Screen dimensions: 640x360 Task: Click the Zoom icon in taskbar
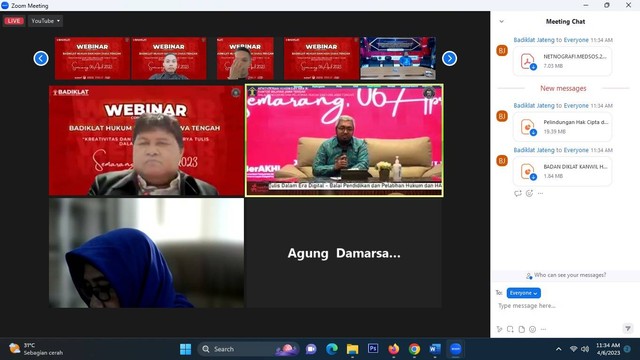tap(456, 349)
